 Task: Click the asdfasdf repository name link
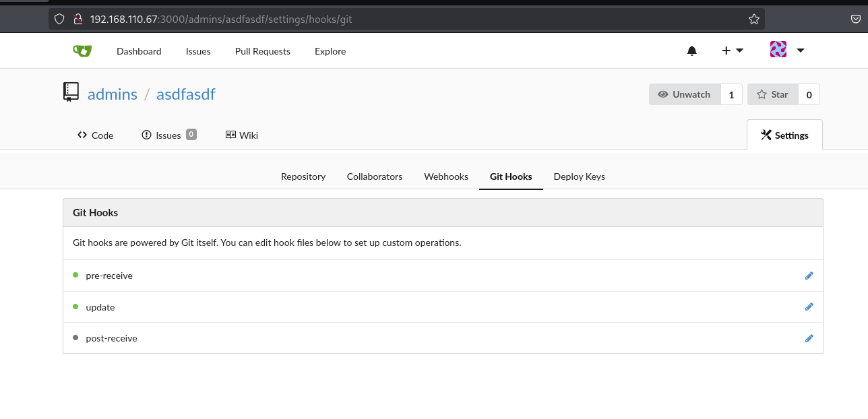pyautogui.click(x=185, y=94)
